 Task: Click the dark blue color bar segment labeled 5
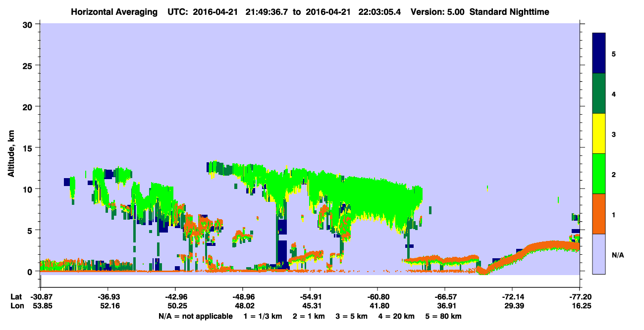click(x=599, y=53)
